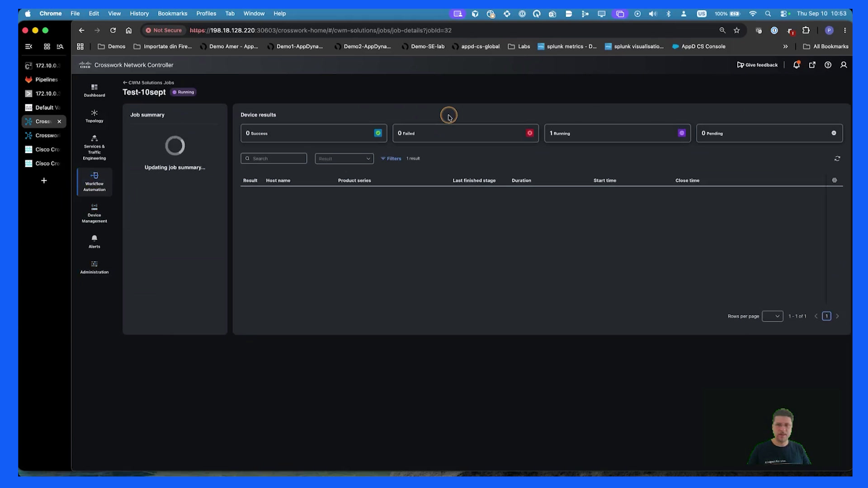Open the Filters option

coord(391,159)
